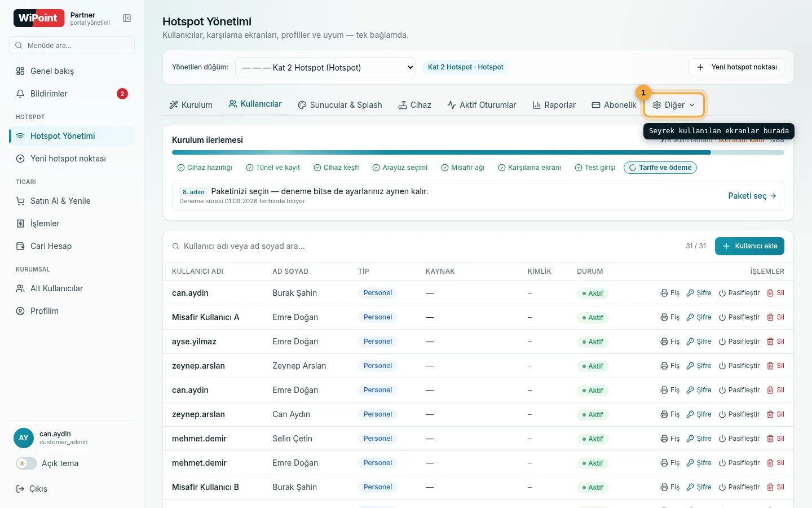The height and width of the screenshot is (508, 812).
Task: Click the Kullanıcı adı search field
Action: (x=423, y=246)
